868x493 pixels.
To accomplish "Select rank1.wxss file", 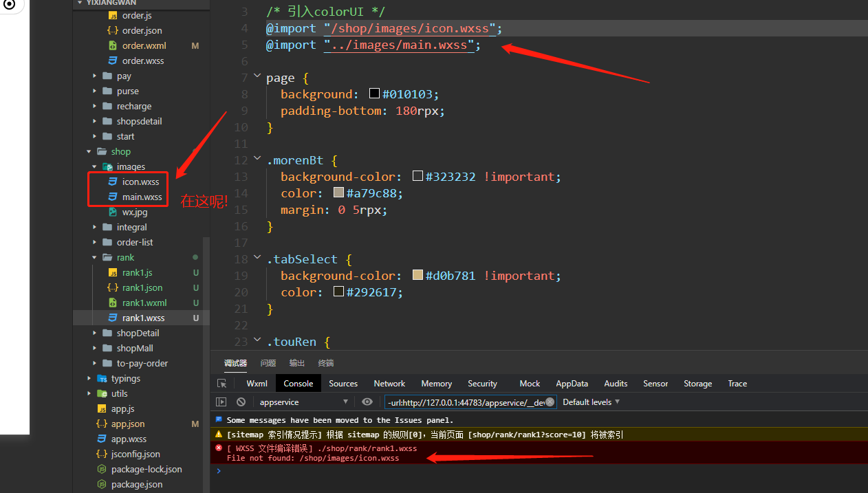I will pos(143,318).
